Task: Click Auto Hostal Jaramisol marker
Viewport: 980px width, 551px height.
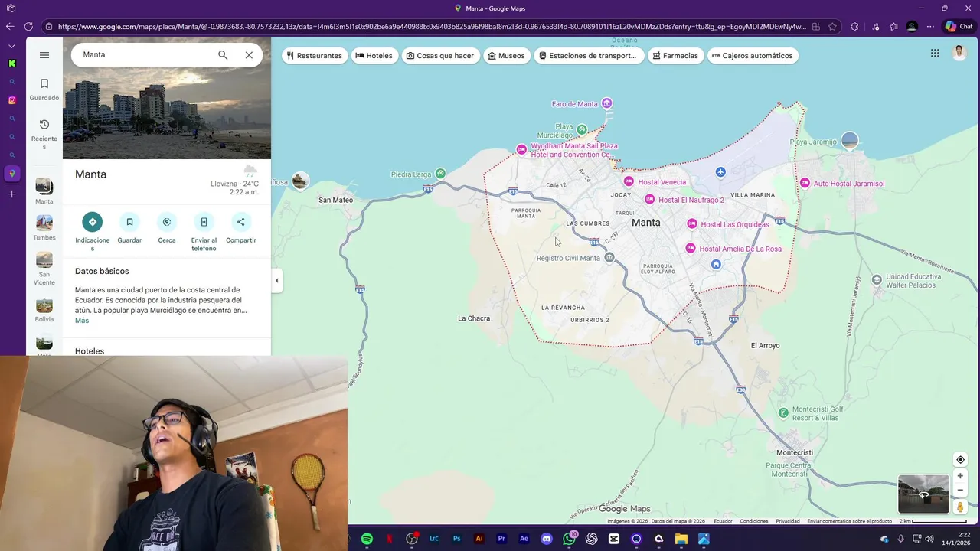Action: tap(805, 183)
